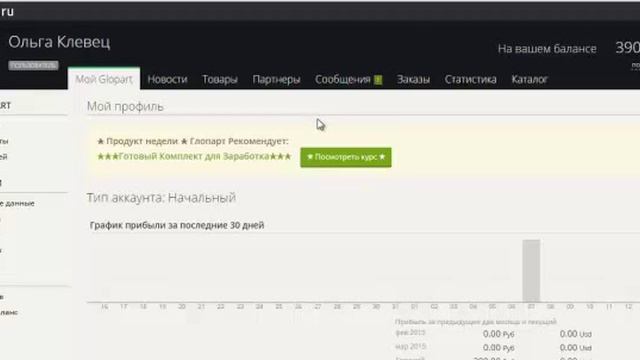View the Статистика section
640x360 pixels.
coord(471,79)
